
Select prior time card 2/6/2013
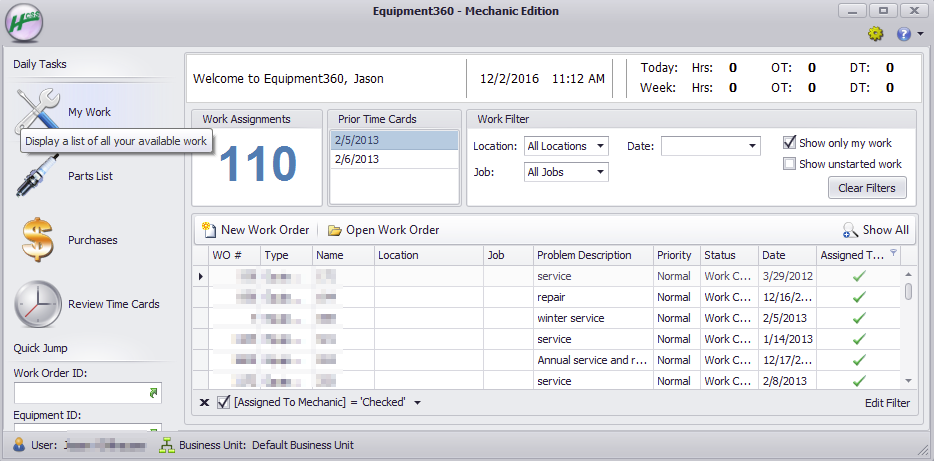click(x=394, y=159)
